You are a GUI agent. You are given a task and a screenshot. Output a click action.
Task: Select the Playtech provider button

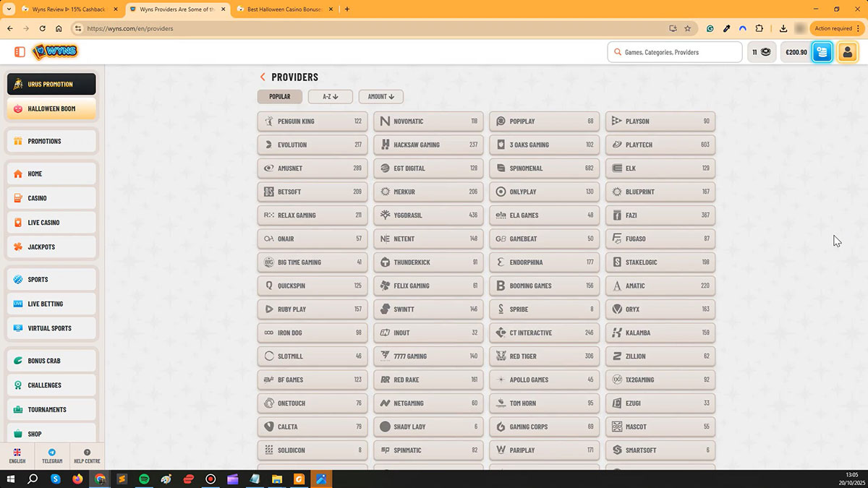pyautogui.click(x=660, y=145)
